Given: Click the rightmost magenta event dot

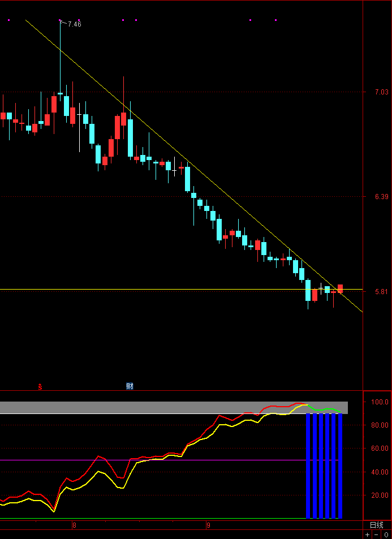Looking at the screenshot, I should point(275,20).
